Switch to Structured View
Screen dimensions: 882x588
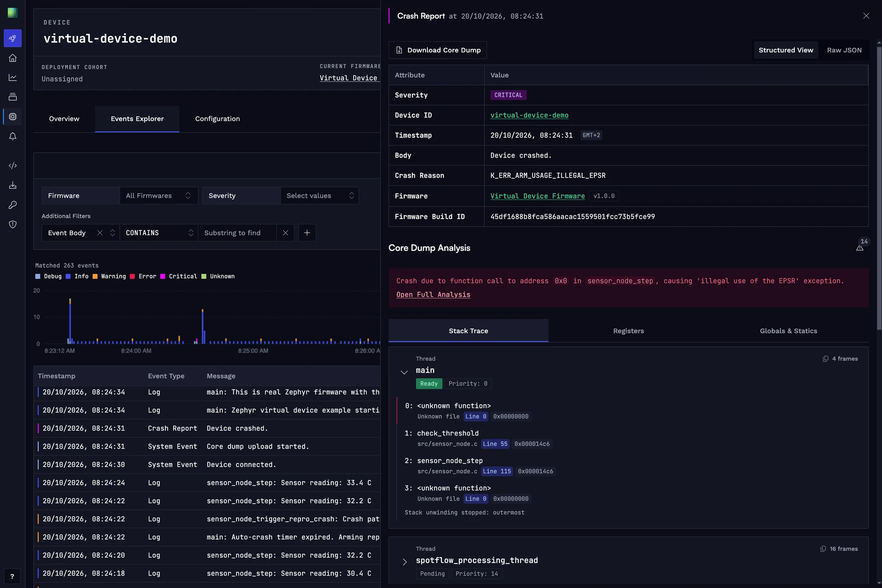pos(786,50)
